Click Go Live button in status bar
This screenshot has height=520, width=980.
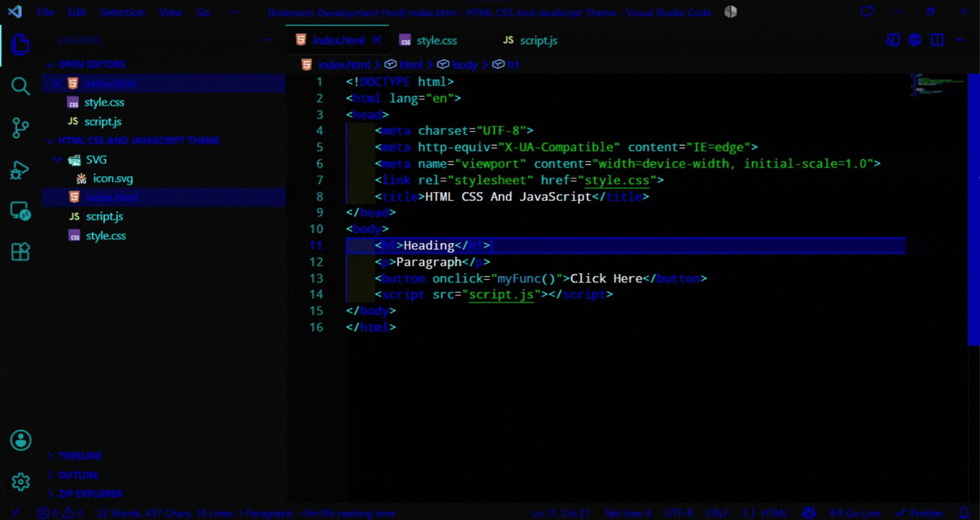[854, 513]
